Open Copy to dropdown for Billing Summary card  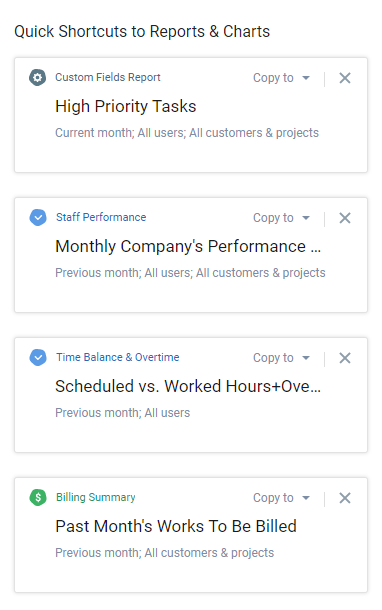pos(282,498)
